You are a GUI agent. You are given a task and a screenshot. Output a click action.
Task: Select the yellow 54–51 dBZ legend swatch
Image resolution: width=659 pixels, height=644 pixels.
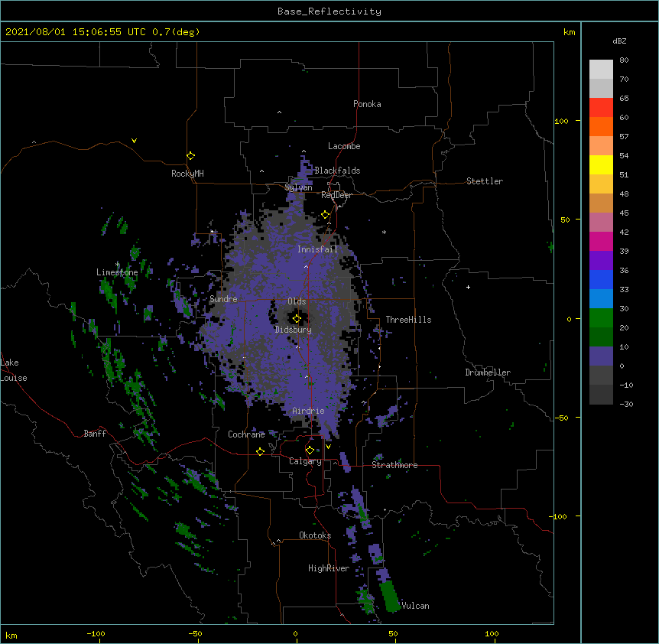tap(601, 164)
